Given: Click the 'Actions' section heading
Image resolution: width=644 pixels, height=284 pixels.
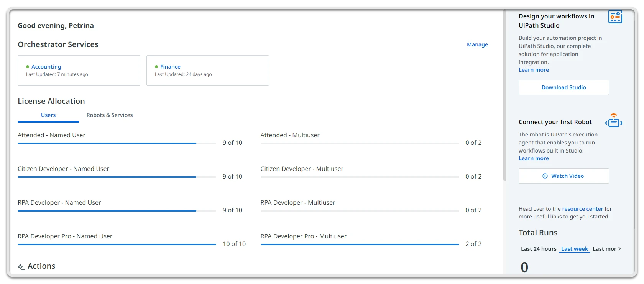Looking at the screenshot, I should (41, 266).
